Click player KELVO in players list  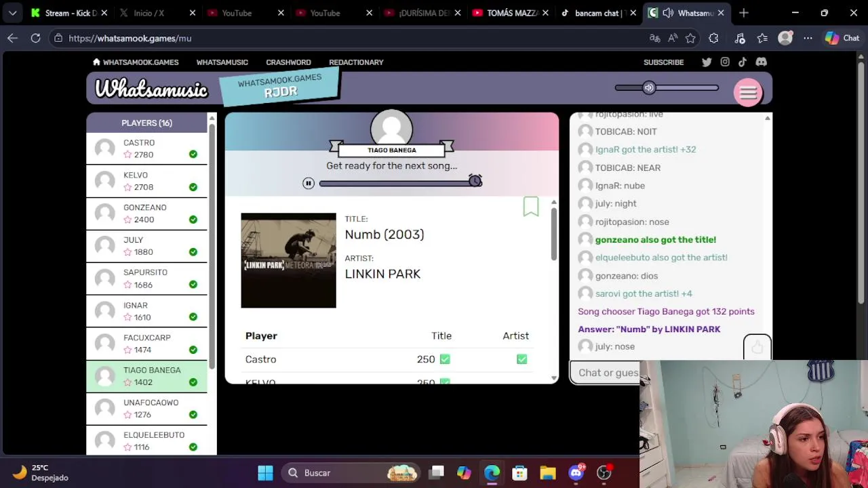(x=146, y=181)
